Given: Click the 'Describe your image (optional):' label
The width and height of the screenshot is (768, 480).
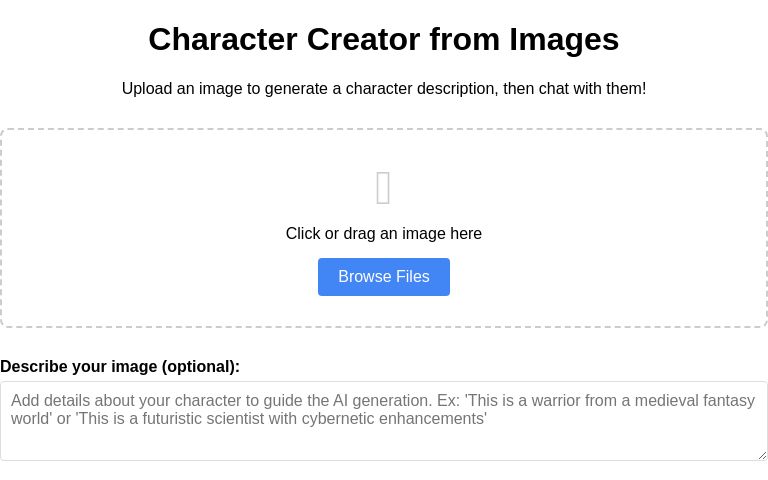Looking at the screenshot, I should click(x=120, y=367).
